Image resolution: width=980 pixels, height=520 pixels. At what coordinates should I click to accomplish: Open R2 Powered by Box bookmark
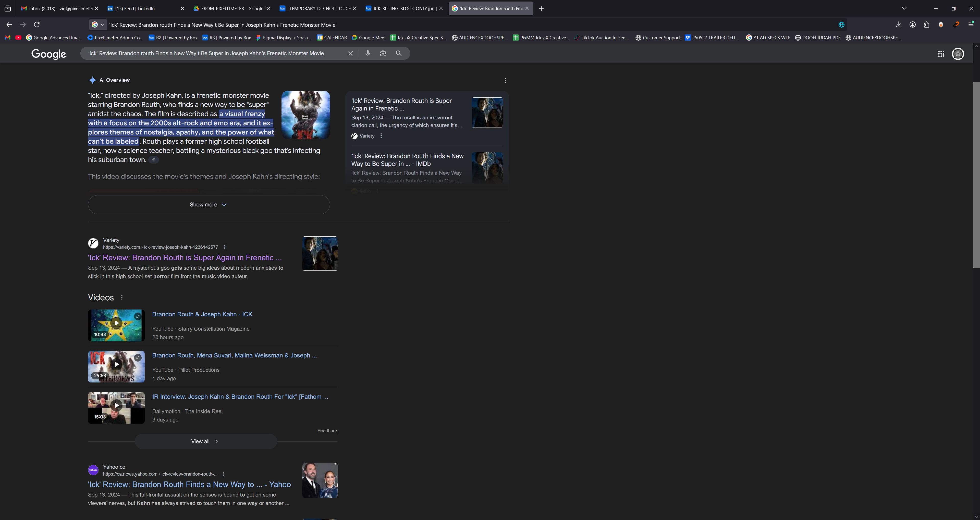pos(173,38)
